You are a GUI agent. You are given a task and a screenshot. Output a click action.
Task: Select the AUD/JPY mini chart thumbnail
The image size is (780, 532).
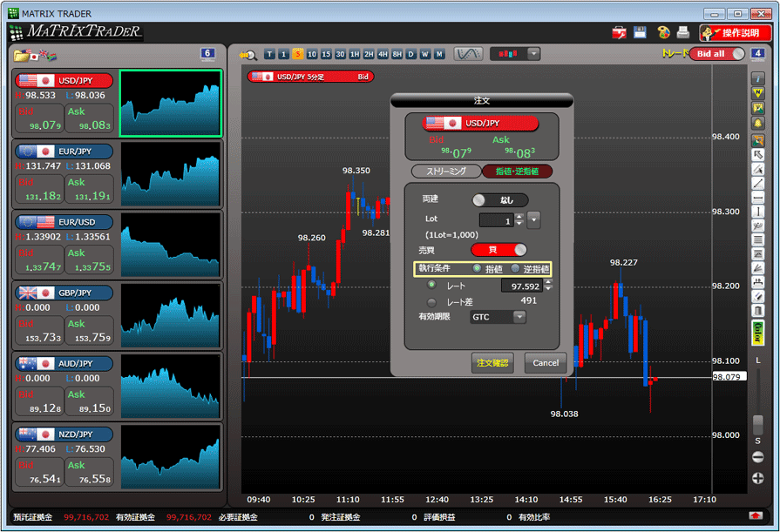pyautogui.click(x=170, y=386)
